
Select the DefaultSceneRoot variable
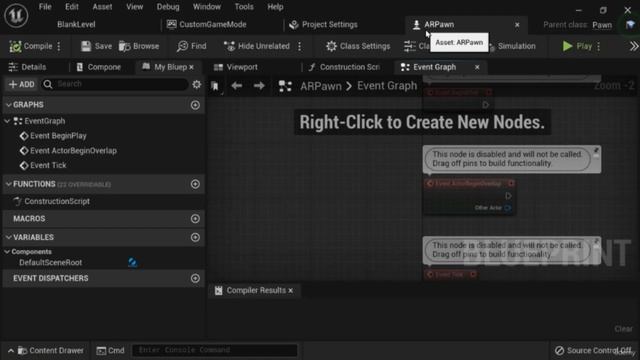[51, 262]
